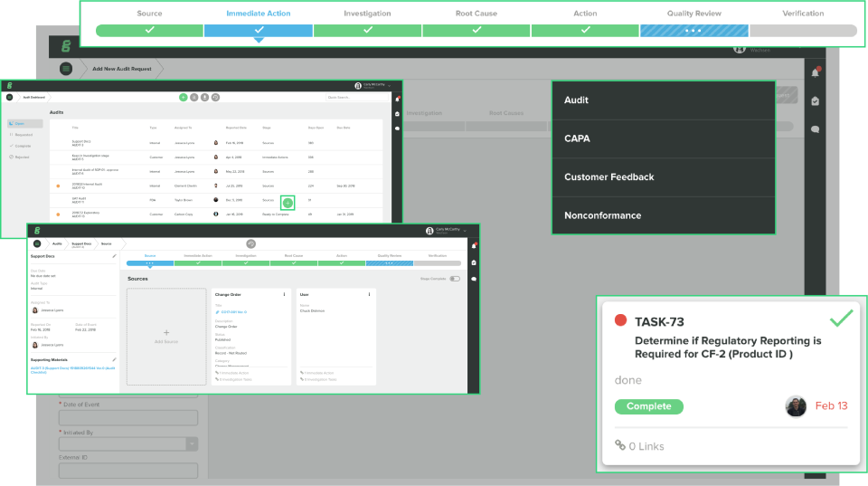The width and height of the screenshot is (868, 486).
Task: Select Audit from the dark menu
Action: [664, 100]
